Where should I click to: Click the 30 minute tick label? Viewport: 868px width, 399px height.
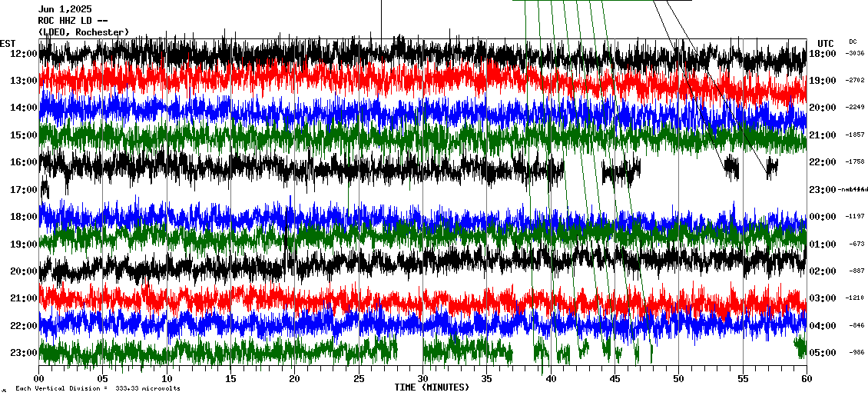tap(422, 379)
